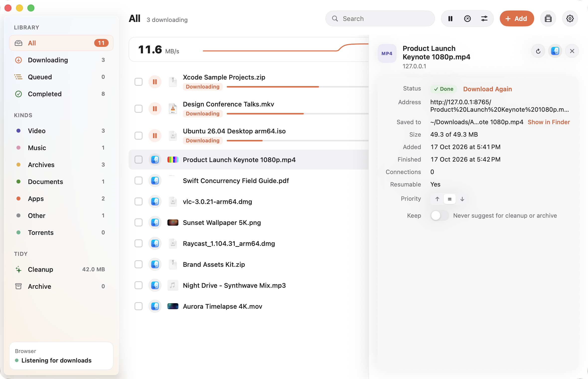This screenshot has width=588, height=379.
Task: Click Xcode Sample Projects.zip progress bar
Action: click(x=297, y=87)
